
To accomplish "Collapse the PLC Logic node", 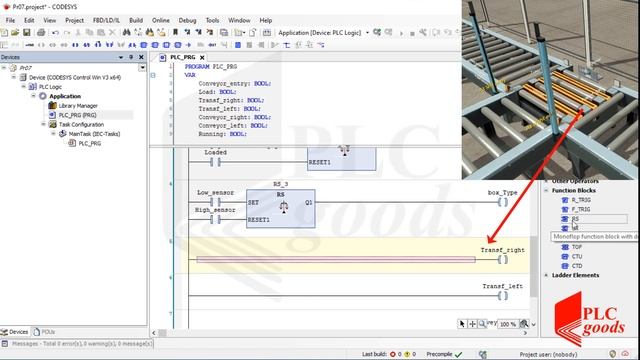I will 23,87.
